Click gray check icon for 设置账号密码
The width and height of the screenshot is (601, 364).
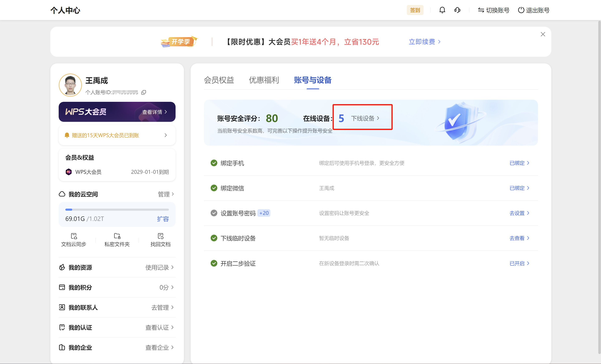214,213
